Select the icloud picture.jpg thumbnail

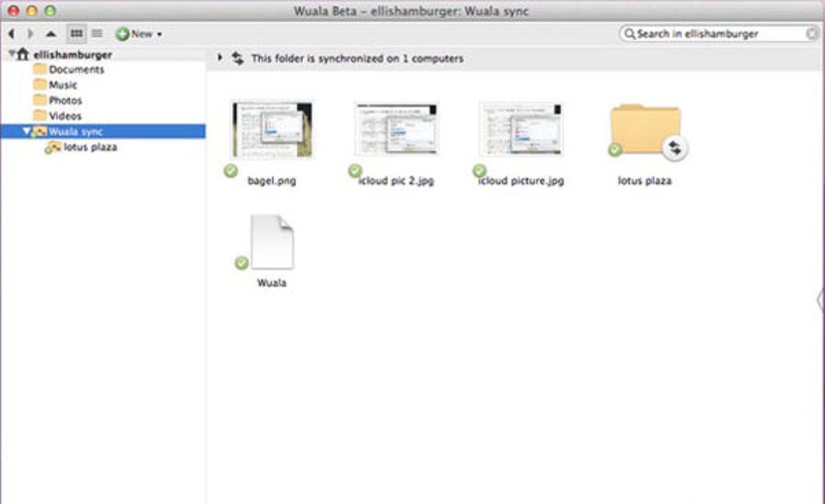(x=520, y=129)
